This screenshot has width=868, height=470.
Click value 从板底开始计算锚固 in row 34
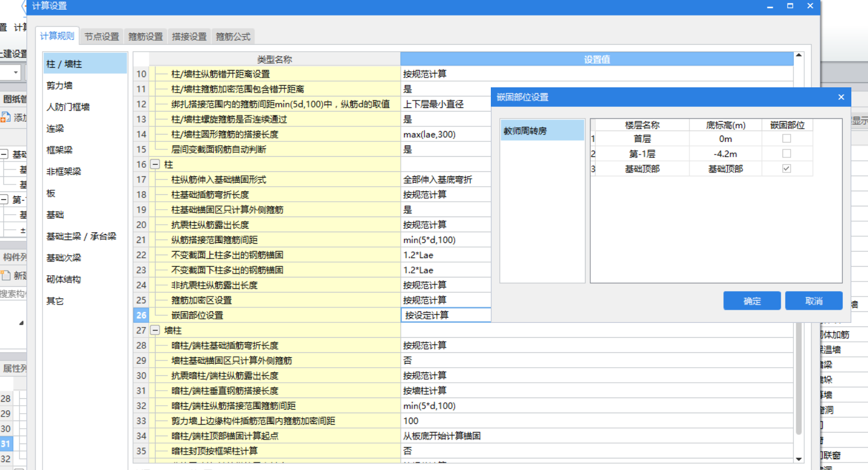(442, 436)
